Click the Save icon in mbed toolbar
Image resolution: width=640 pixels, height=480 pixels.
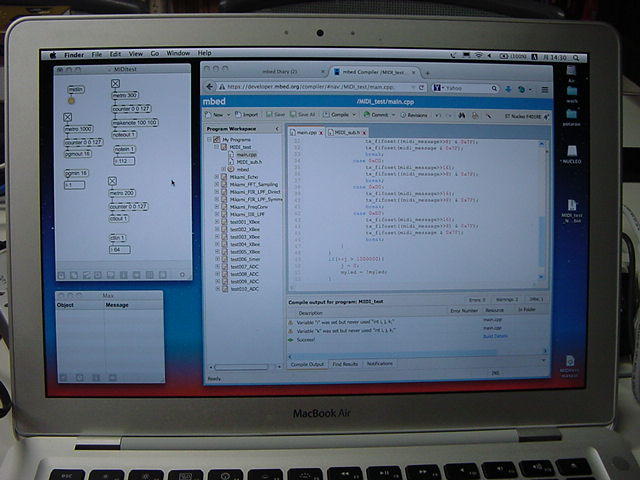pos(276,115)
